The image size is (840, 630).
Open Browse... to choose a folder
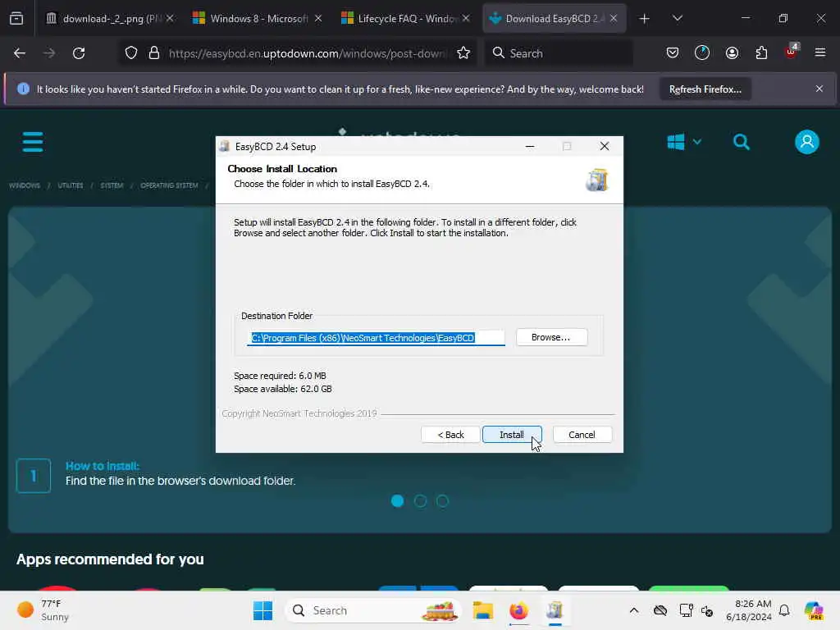(x=551, y=337)
